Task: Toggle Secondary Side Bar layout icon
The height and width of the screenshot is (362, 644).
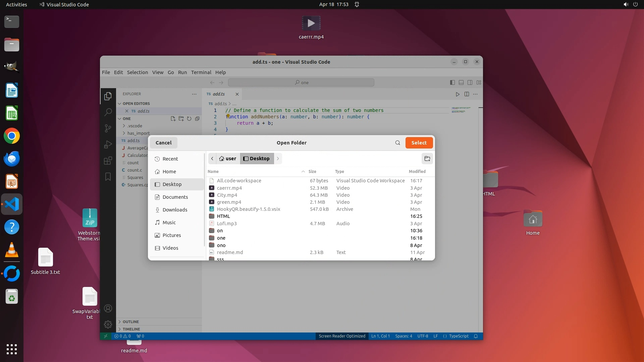Action: [x=470, y=82]
